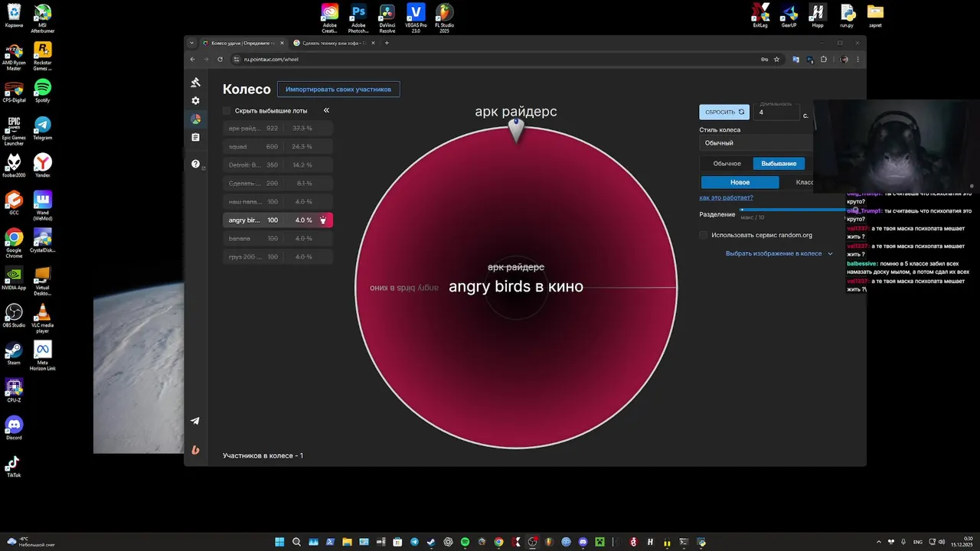Viewport: 980px width, 551px height.
Task: Open VEGAS Pro 23.0 desktop icon
Action: click(x=416, y=18)
